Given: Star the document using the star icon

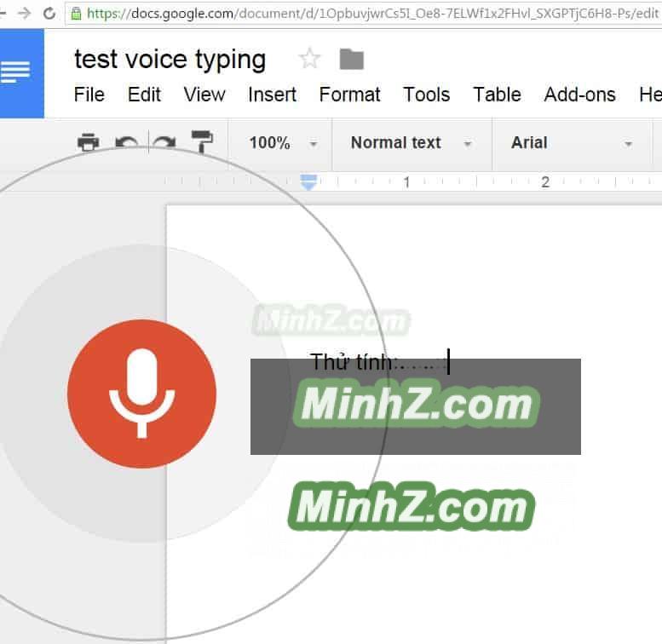Looking at the screenshot, I should [309, 59].
